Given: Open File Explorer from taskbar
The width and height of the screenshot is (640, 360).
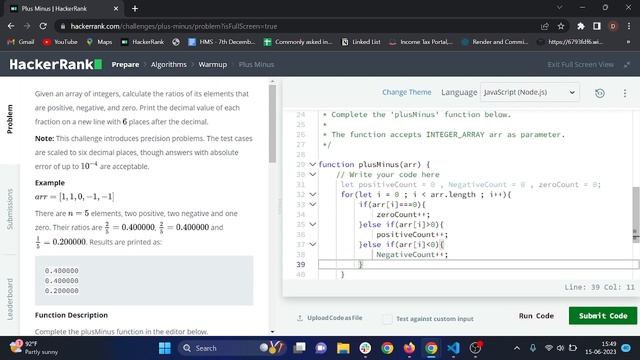Looking at the screenshot, I should (343, 348).
